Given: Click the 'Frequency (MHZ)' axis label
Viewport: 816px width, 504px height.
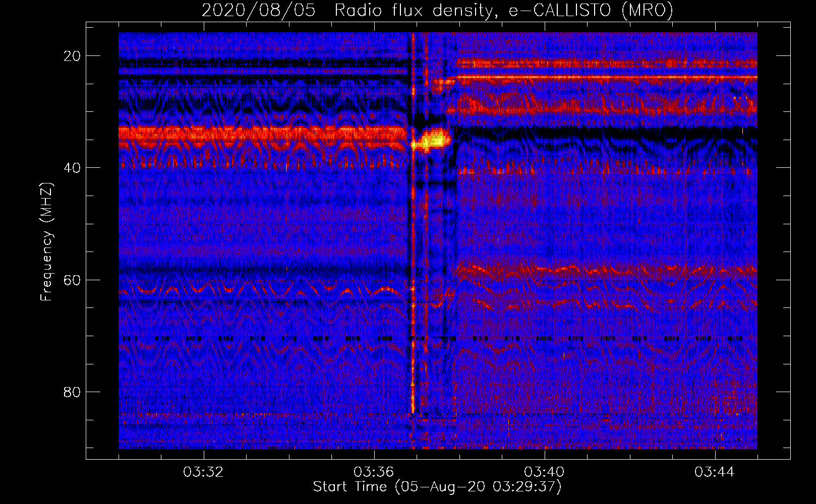Looking at the screenshot, I should click(x=46, y=242).
